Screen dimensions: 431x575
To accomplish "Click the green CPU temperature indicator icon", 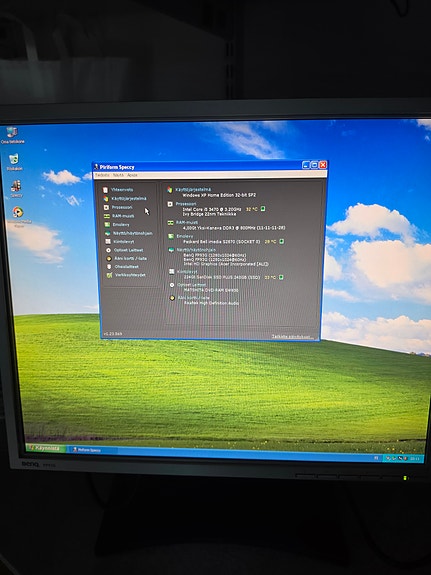I will click(263, 209).
